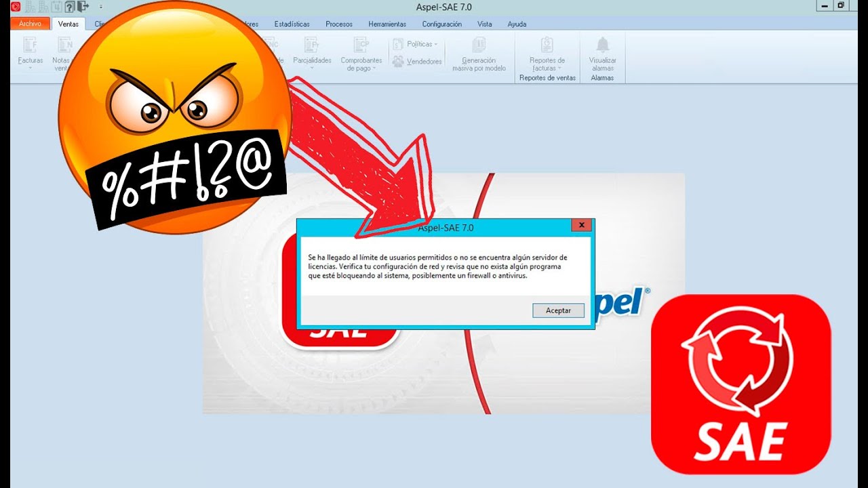Image resolution: width=868 pixels, height=488 pixels.
Task: Switch to the Estadísticas tab
Action: (x=292, y=24)
